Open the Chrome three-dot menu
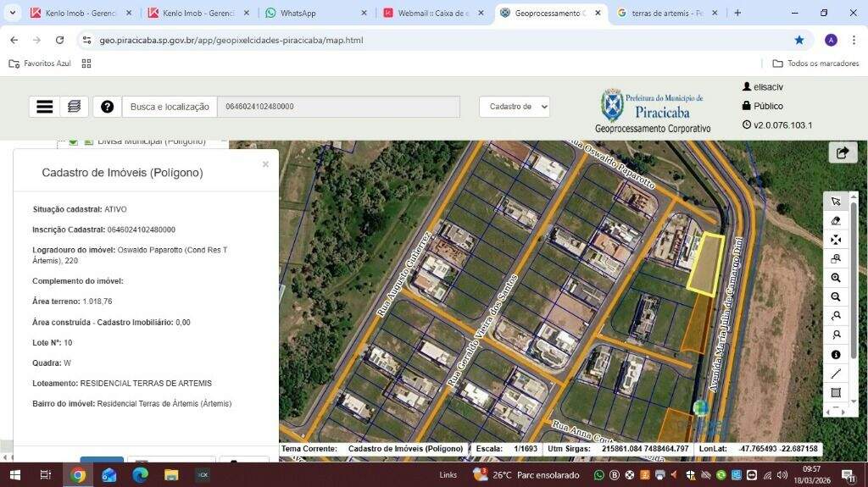Screen dimensions: 868x487 (854, 40)
